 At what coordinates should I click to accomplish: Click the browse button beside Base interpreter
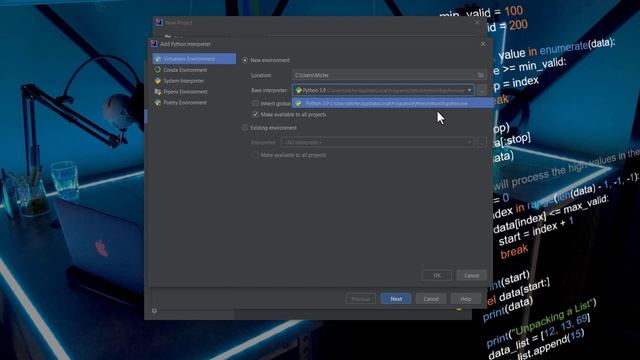[482, 90]
